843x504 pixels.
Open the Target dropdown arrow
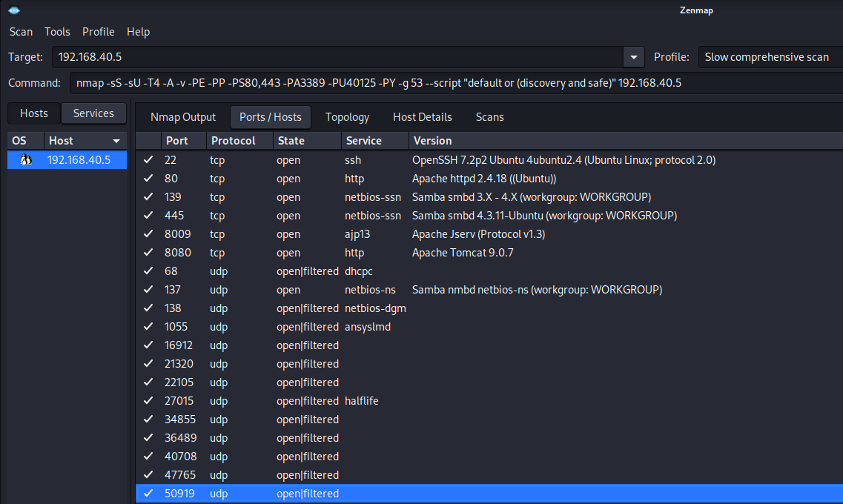pos(633,57)
